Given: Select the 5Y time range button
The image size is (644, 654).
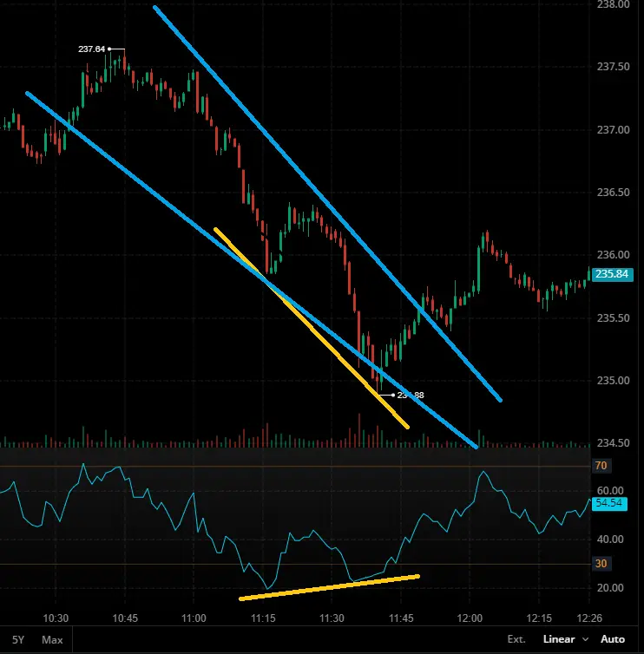Looking at the screenshot, I should 18,639.
